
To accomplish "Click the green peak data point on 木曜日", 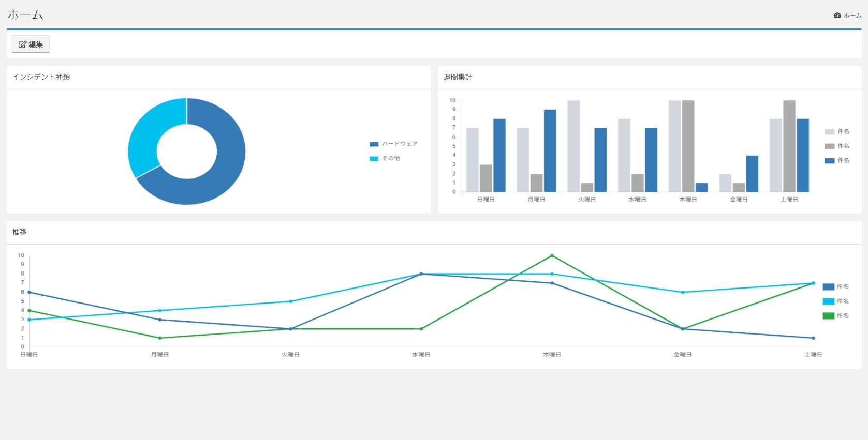I will (552, 255).
